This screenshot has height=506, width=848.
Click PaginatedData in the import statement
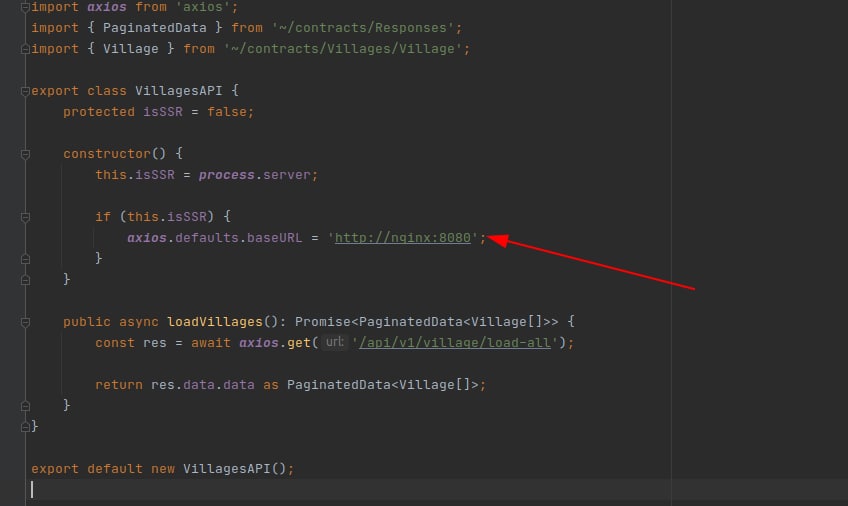[x=155, y=28]
